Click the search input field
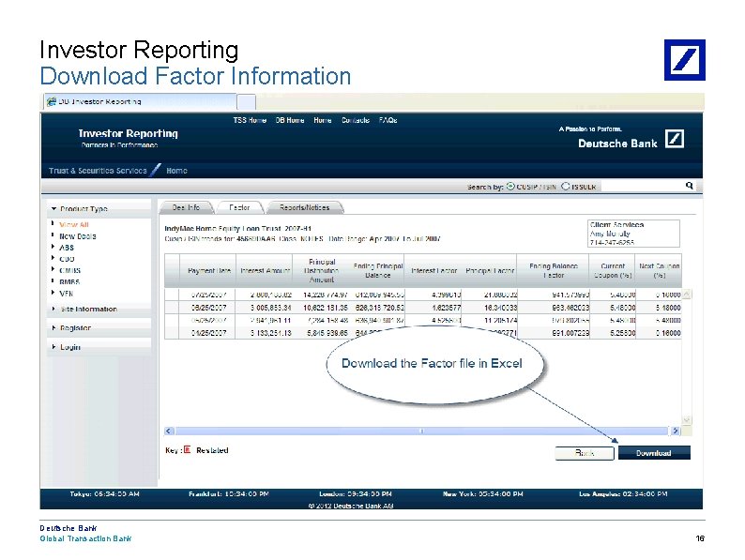This screenshot has height=560, width=745. pos(642,186)
